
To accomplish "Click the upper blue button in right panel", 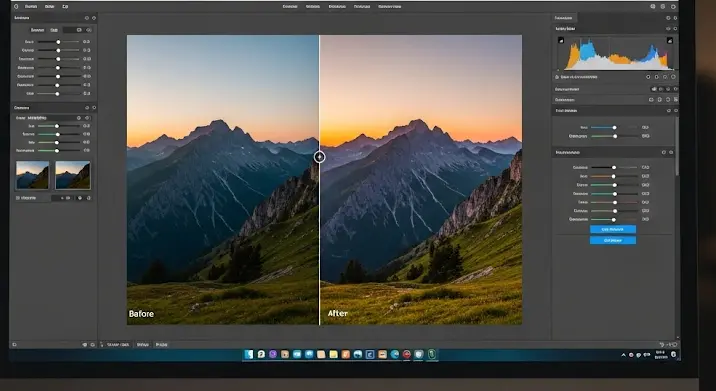I will (613, 229).
